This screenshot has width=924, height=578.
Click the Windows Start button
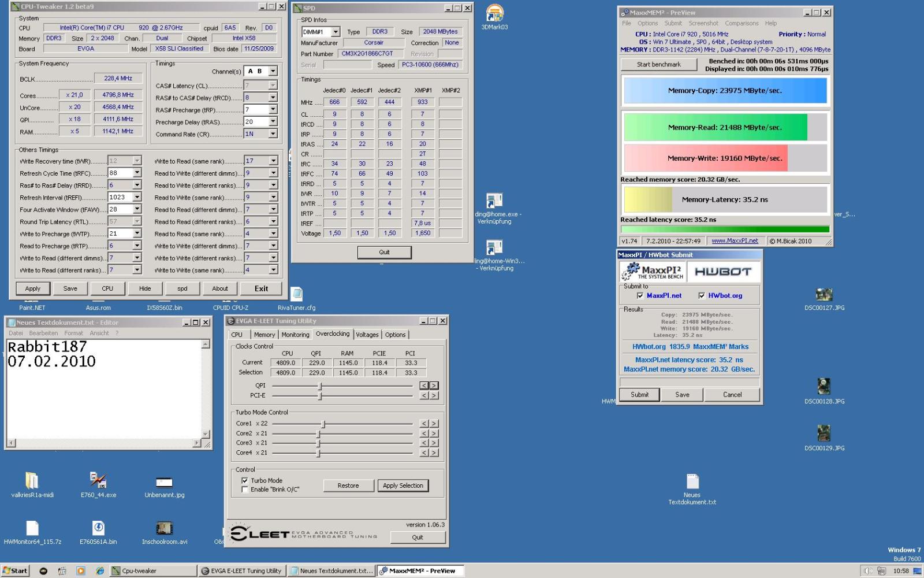pos(15,570)
